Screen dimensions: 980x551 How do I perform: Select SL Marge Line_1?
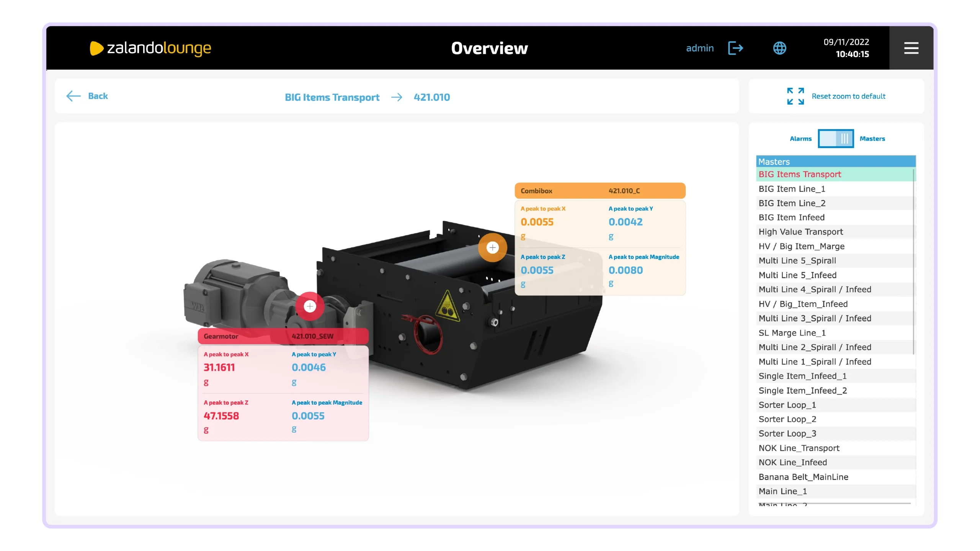pos(835,333)
